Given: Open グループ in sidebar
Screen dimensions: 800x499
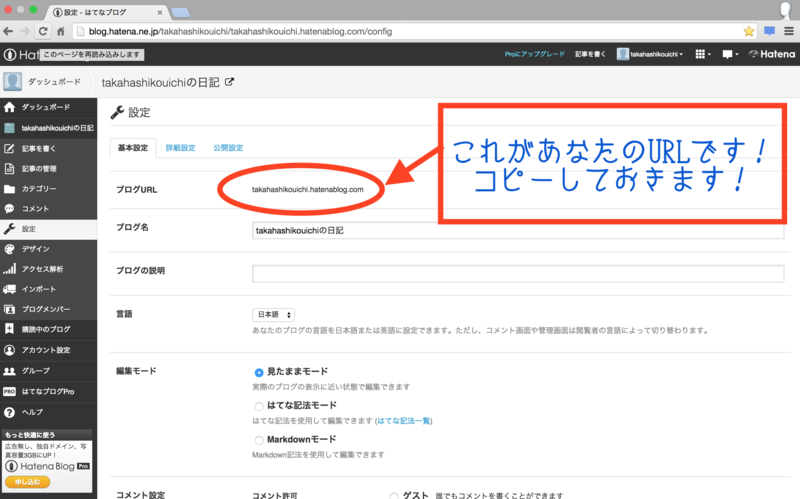Looking at the screenshot, I should point(48,371).
